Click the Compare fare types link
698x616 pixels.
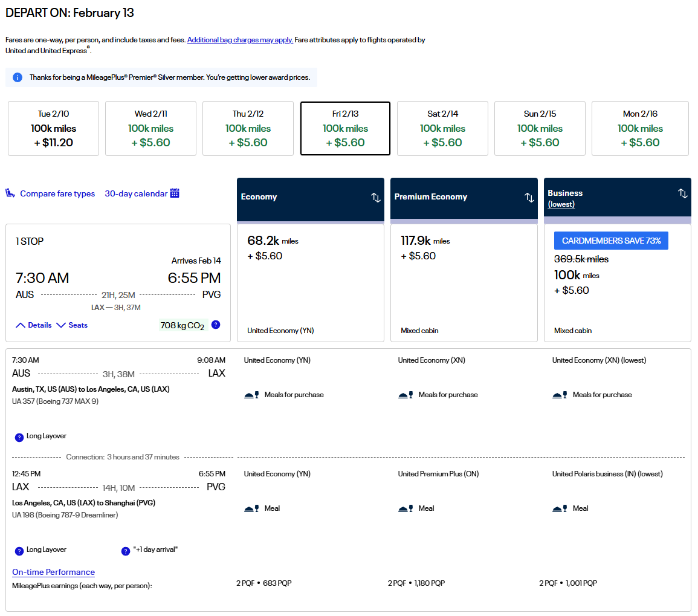pos(57,193)
